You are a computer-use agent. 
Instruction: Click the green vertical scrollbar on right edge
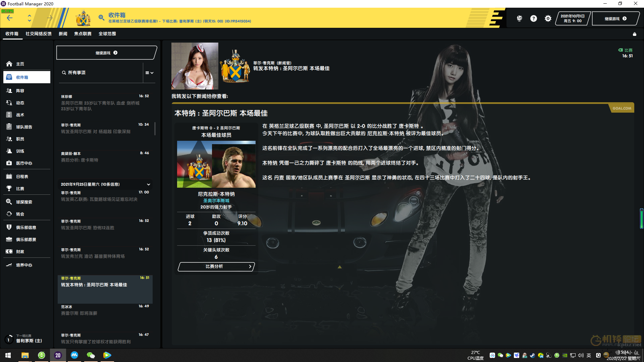pos(641,219)
